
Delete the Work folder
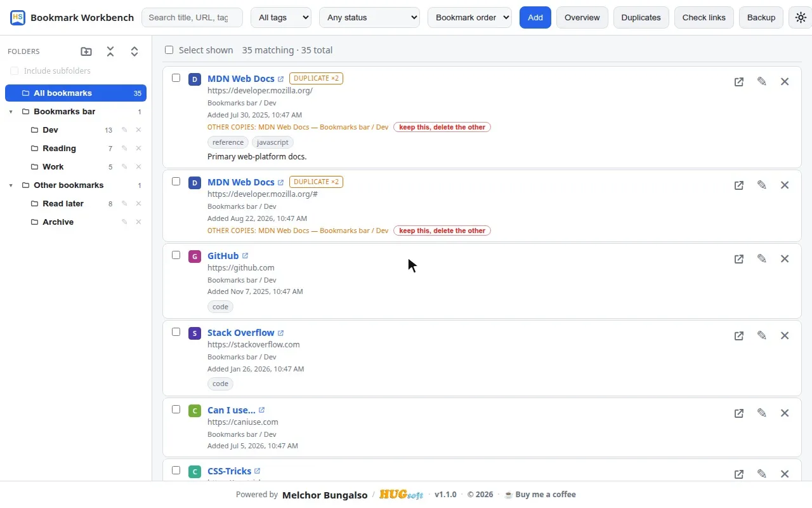point(138,167)
